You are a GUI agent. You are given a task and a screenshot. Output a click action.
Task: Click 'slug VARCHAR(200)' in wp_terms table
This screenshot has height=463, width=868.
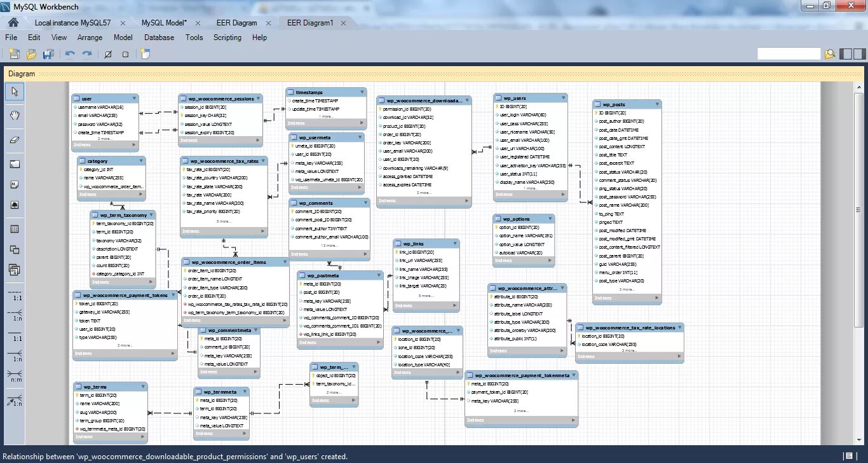coord(98,412)
